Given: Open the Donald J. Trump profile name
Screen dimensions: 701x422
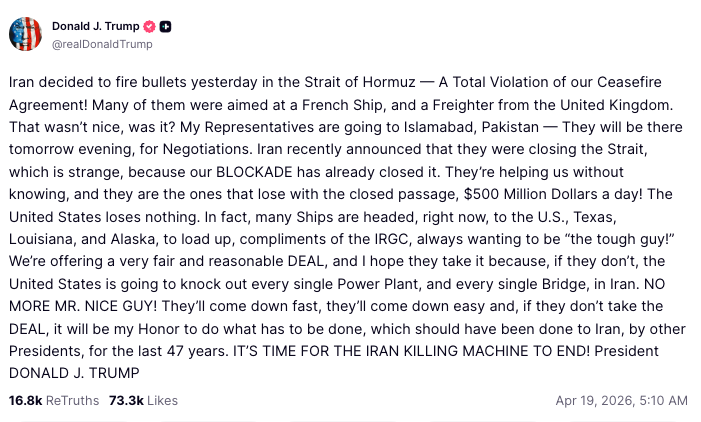Looking at the screenshot, I should coord(96,25).
